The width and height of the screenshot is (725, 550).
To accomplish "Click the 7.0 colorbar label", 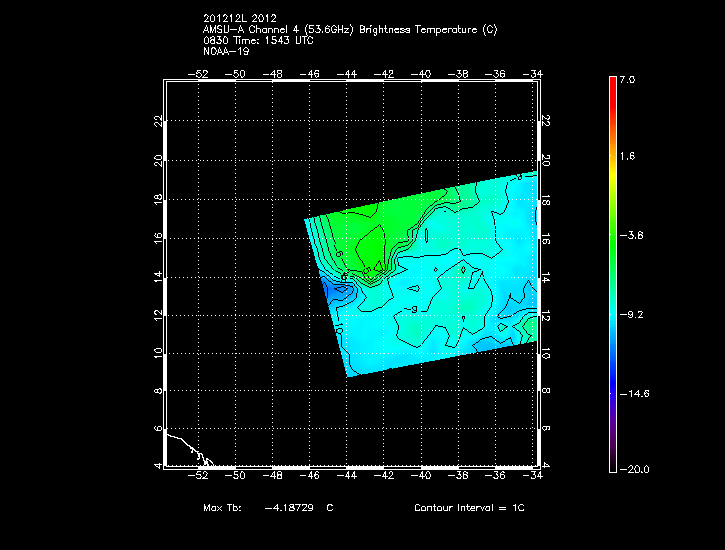I will (x=626, y=78).
